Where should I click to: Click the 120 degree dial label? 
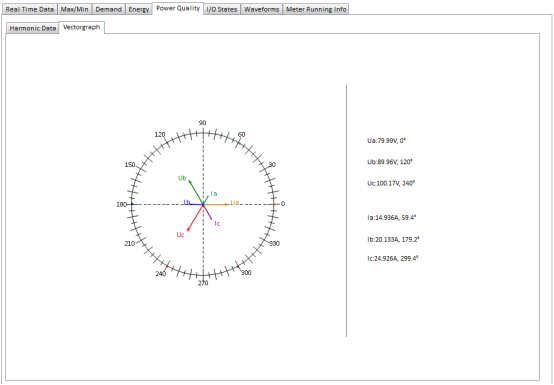coord(160,135)
